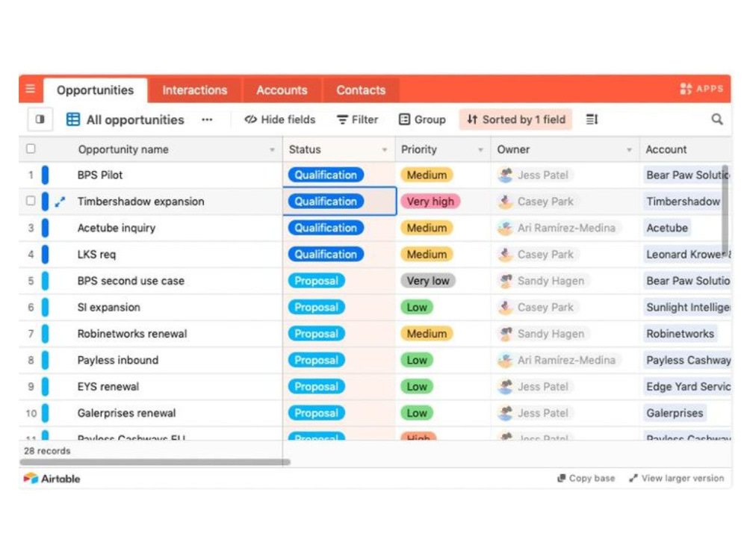The image size is (747, 560).
Task: Open the Opportunity name column dropdown
Action: pyautogui.click(x=272, y=150)
